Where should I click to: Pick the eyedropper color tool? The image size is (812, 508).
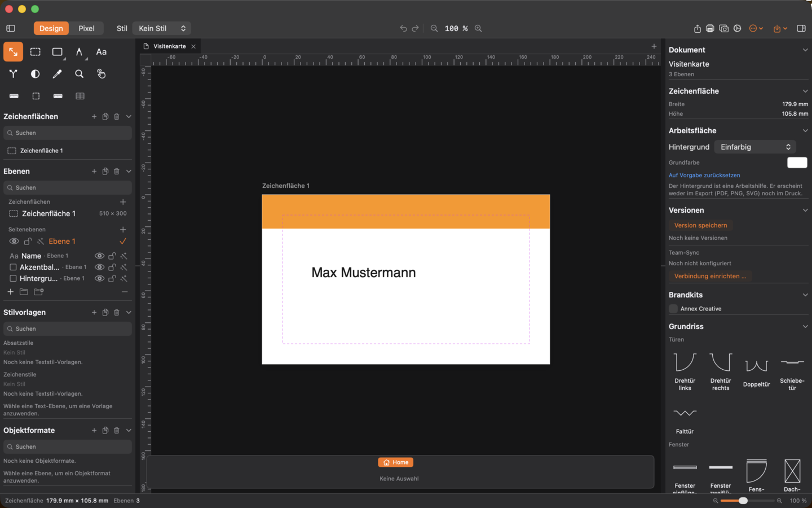point(58,74)
